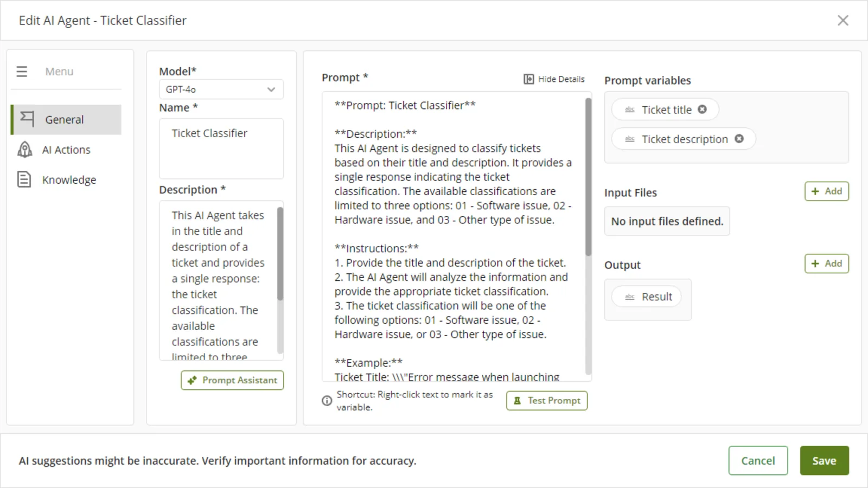868x488 pixels.
Task: Switch to the AI Actions menu item
Action: (x=66, y=150)
